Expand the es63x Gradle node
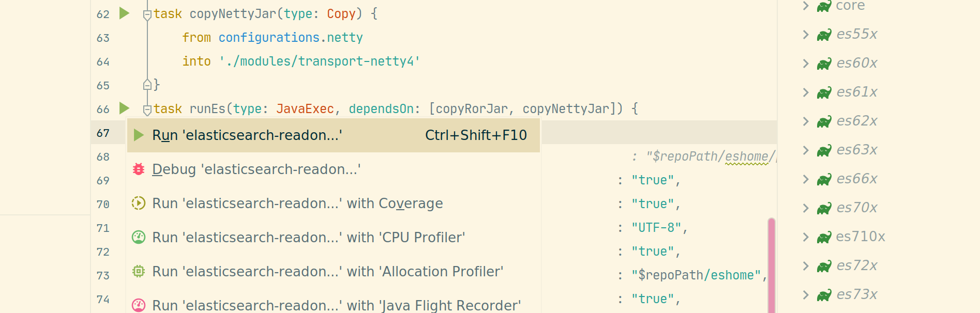The height and width of the screenshot is (313, 980). tap(806, 150)
